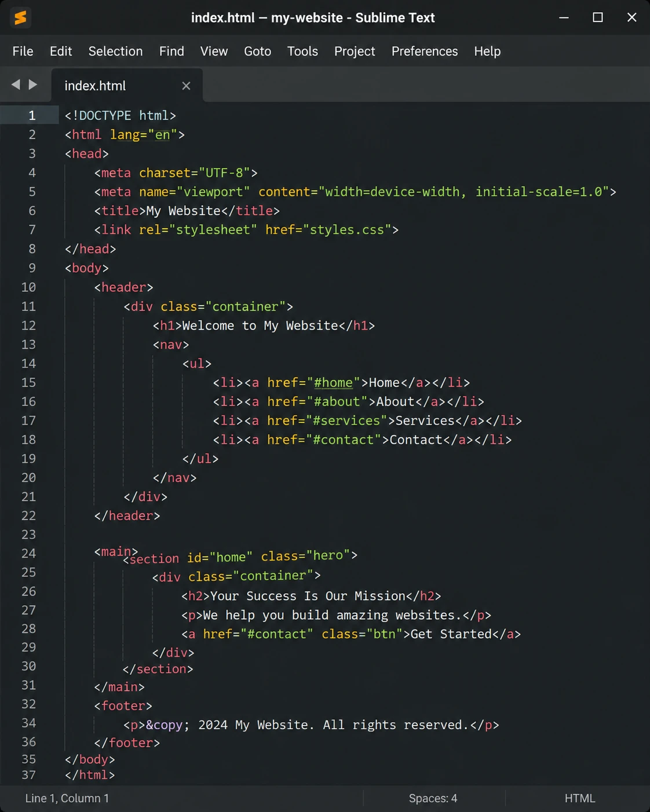Click Welcome to My Website heading text
650x812 pixels.
click(260, 325)
